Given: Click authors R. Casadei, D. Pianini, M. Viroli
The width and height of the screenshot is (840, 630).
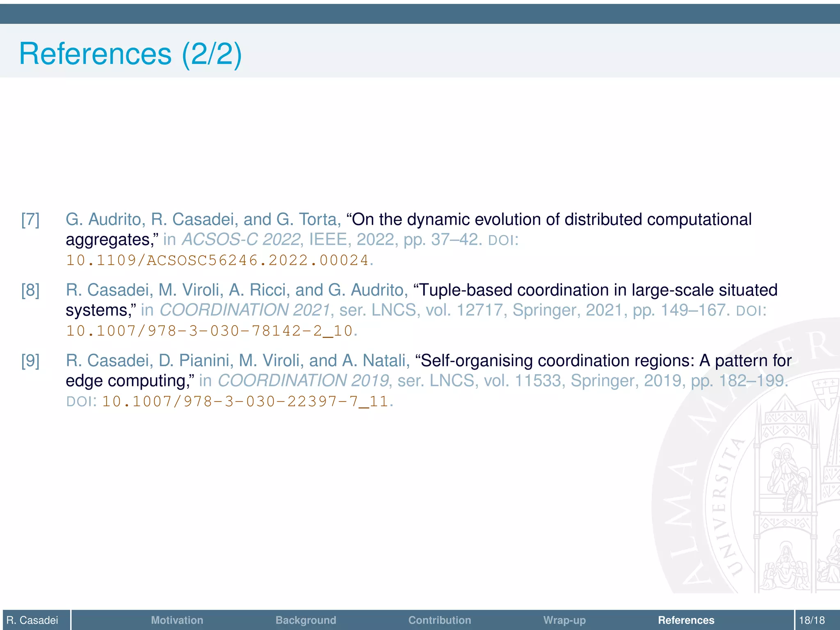Looking at the screenshot, I should pos(186,361).
